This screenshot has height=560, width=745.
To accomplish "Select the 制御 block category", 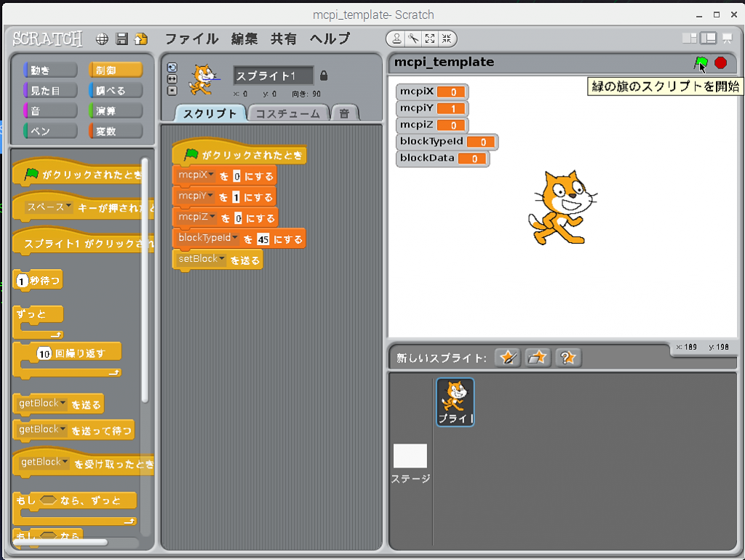I will 116,71.
